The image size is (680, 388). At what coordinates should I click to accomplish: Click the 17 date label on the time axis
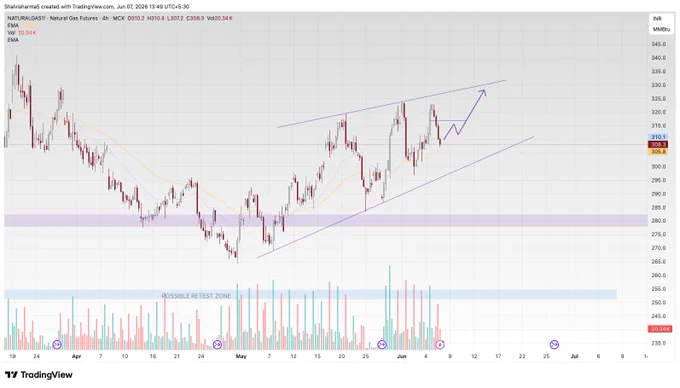pos(498,356)
